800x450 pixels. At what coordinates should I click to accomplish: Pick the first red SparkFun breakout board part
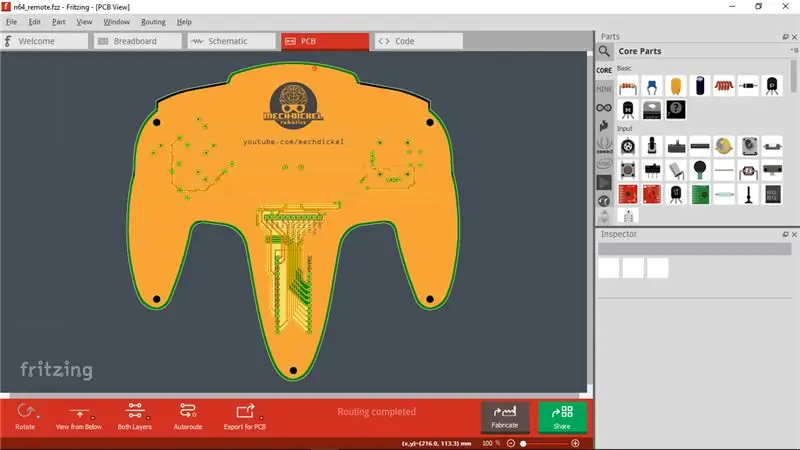coord(628,194)
